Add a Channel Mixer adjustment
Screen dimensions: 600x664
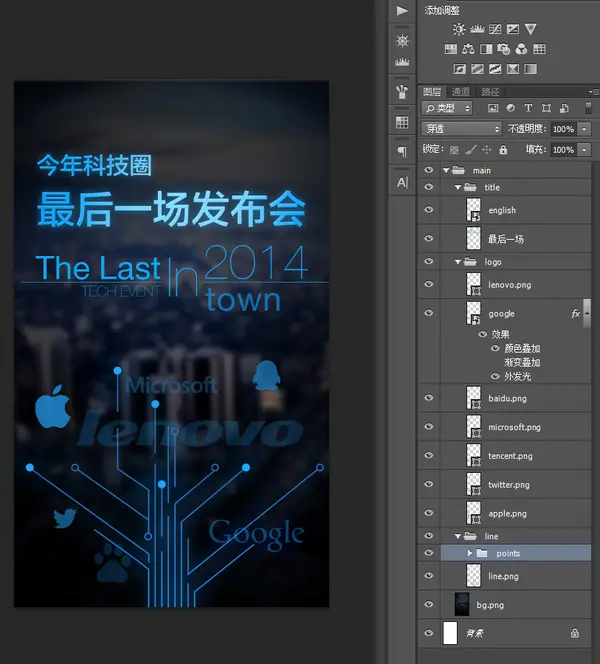(521, 49)
